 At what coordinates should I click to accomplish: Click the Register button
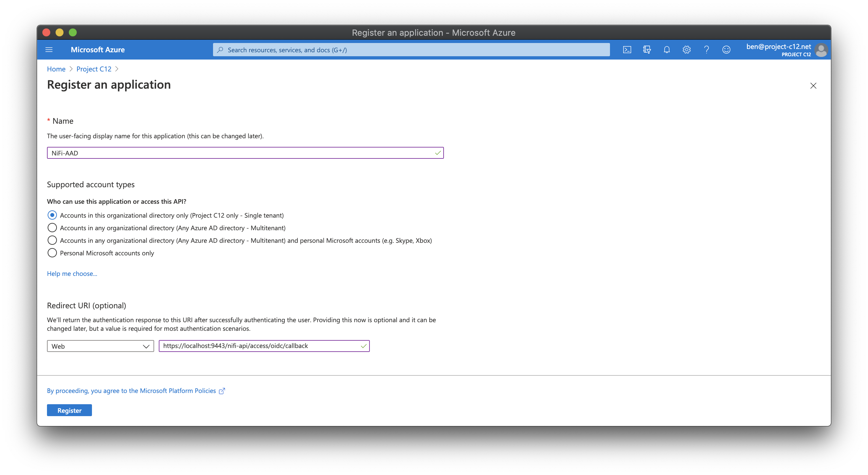[x=69, y=410]
